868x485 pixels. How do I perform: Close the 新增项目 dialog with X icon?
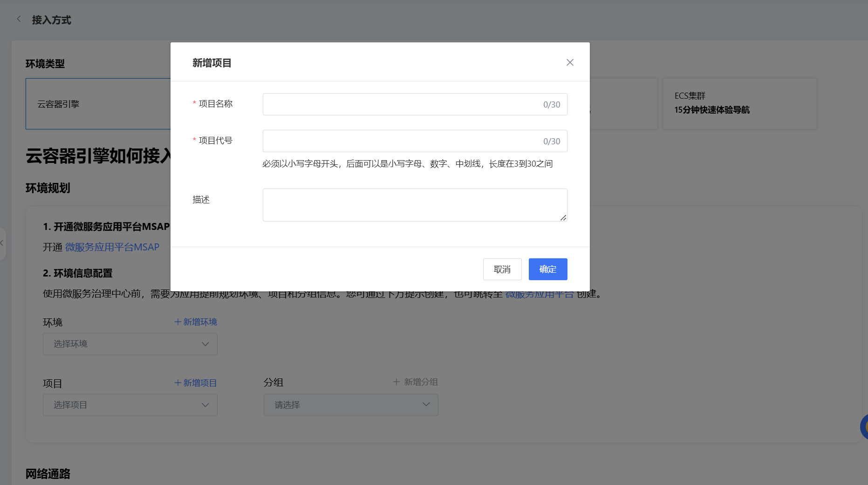[x=569, y=62]
